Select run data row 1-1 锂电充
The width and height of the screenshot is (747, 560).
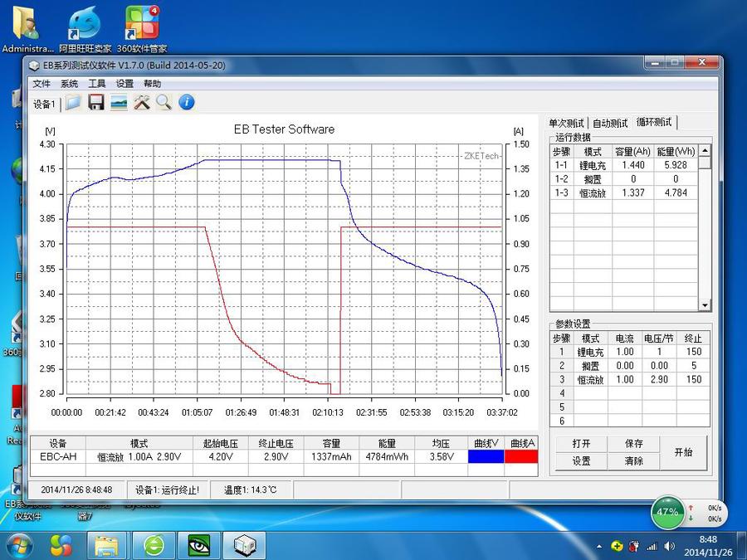(x=624, y=165)
